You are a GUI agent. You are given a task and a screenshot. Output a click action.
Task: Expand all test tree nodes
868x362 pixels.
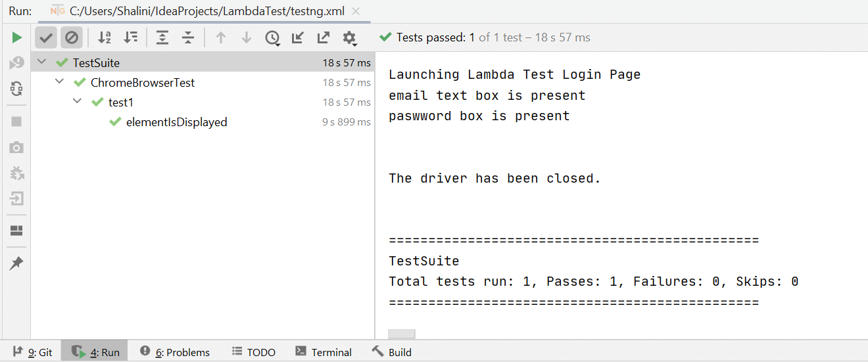click(162, 37)
